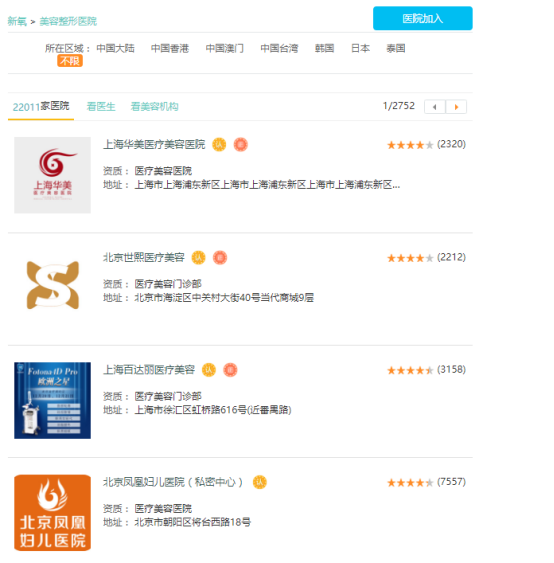This screenshot has width=554, height=563.
Task: Select the 不限 region filter
Action: click(x=70, y=61)
